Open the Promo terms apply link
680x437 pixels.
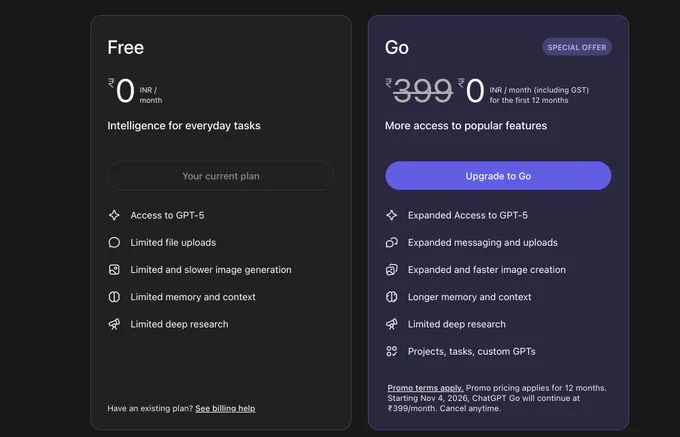[425, 388]
